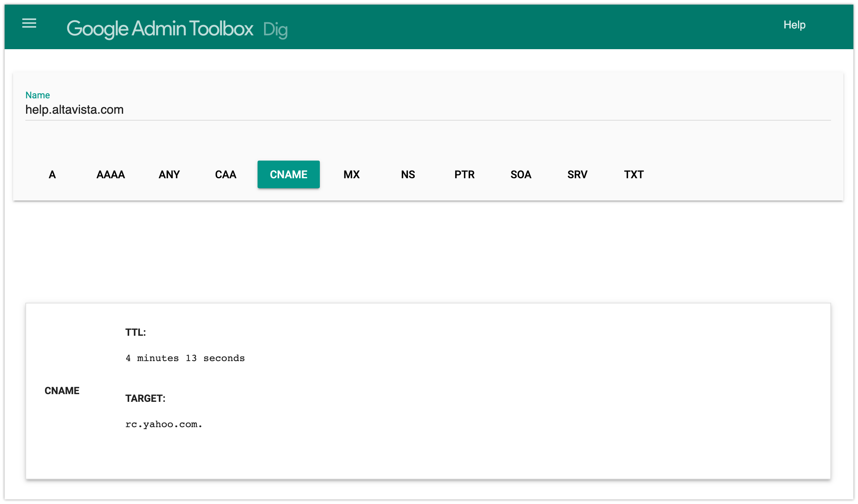Click the TARGET: heading in results
This screenshot has width=858, height=504.
pos(145,398)
